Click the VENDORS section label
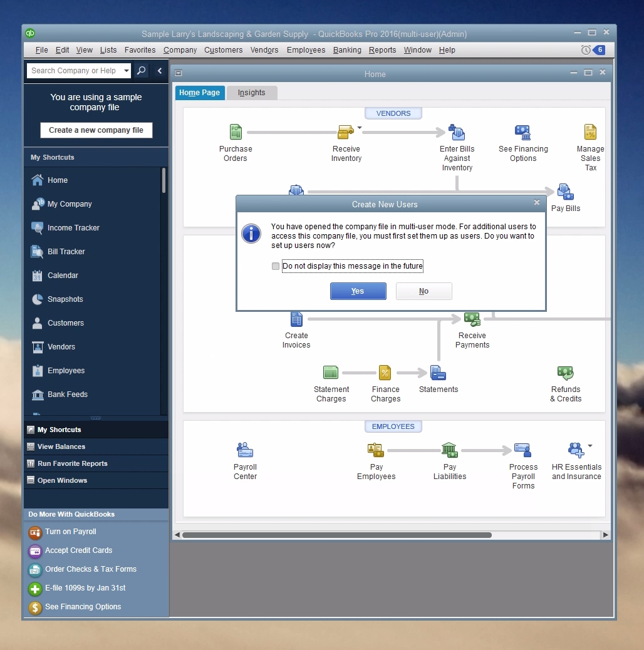 click(x=393, y=113)
